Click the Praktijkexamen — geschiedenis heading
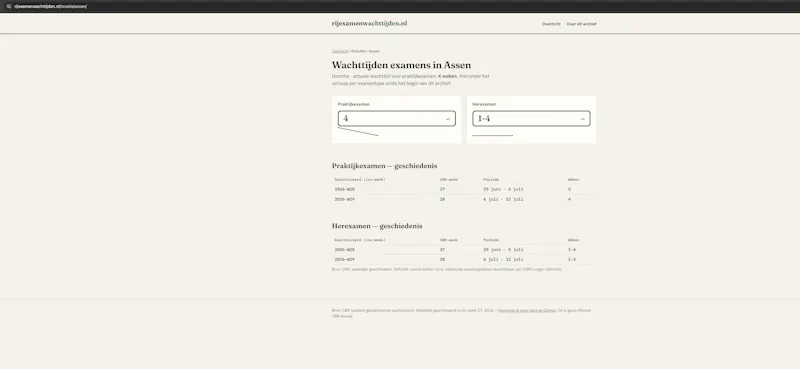Screen dimensions: 800x369 (384, 166)
